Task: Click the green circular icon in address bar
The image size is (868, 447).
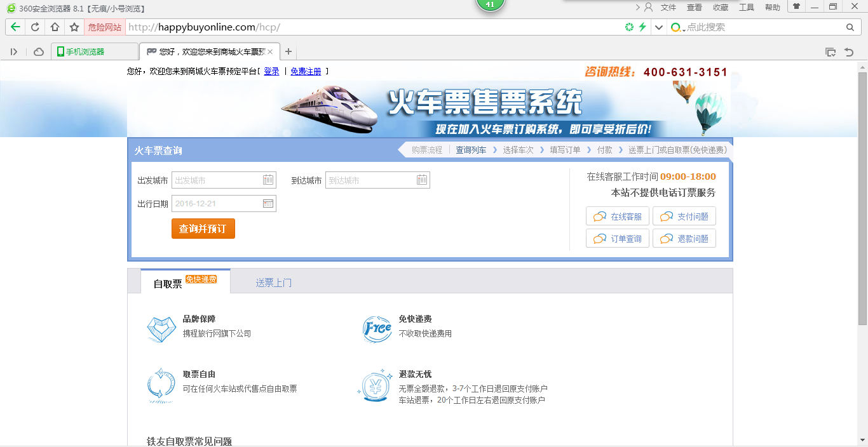Action: point(629,27)
